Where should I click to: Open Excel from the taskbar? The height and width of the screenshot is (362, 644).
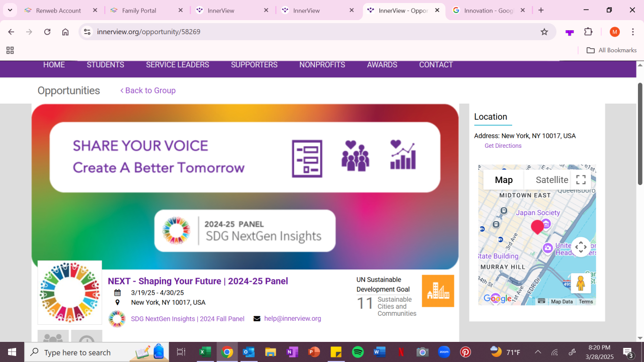click(x=205, y=352)
